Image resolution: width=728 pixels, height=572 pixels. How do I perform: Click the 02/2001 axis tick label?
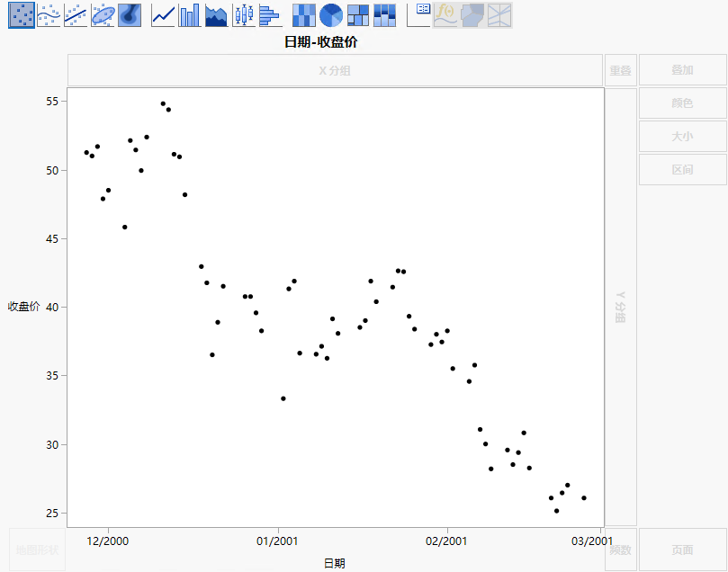tap(446, 541)
